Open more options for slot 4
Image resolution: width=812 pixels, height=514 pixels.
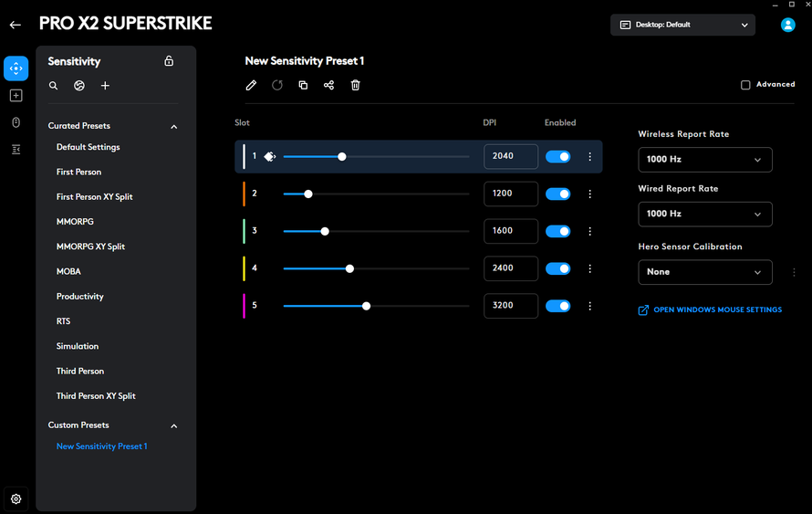click(x=589, y=268)
